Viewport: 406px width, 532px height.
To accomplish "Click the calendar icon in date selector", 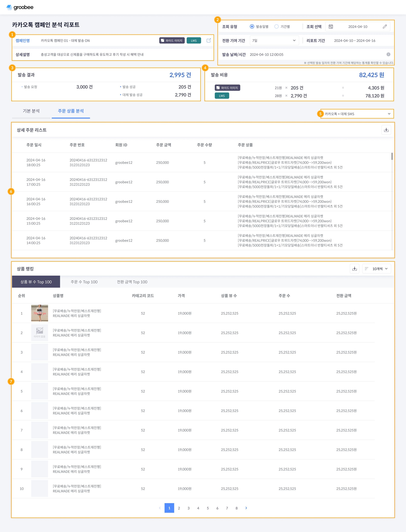I will pos(331,27).
